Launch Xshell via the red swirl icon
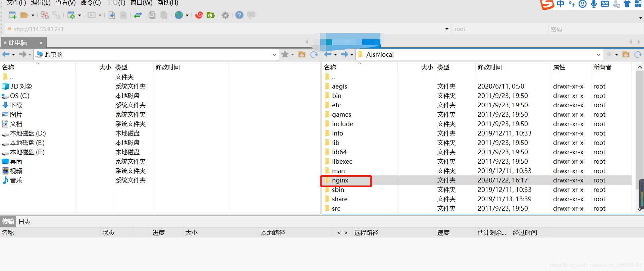 [x=199, y=15]
